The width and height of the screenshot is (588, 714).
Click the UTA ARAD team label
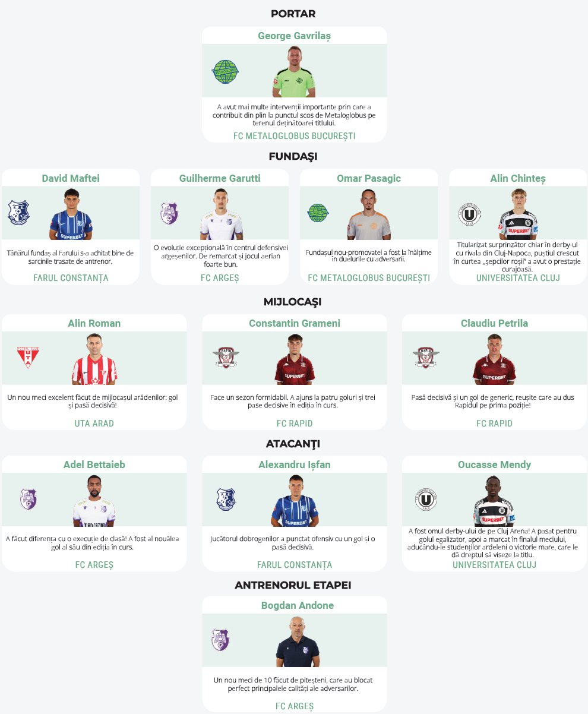point(94,424)
